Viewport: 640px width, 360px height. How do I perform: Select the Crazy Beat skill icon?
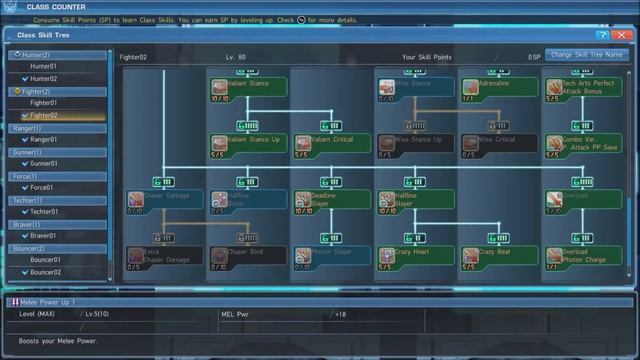click(470, 256)
